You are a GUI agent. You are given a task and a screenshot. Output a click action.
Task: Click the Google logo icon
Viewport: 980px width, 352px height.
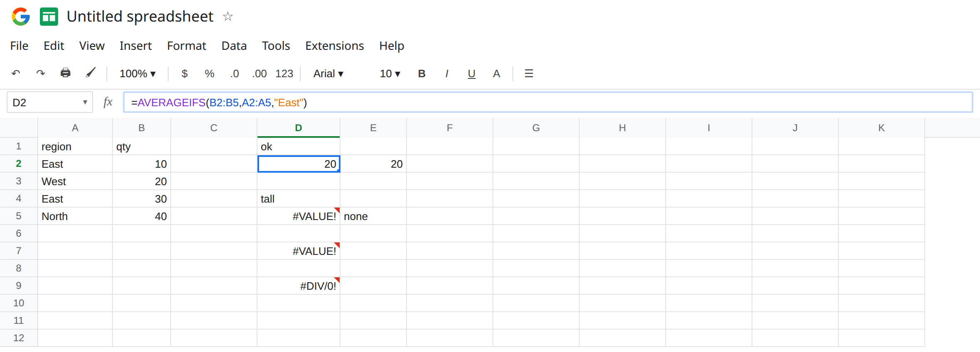pos(21,17)
